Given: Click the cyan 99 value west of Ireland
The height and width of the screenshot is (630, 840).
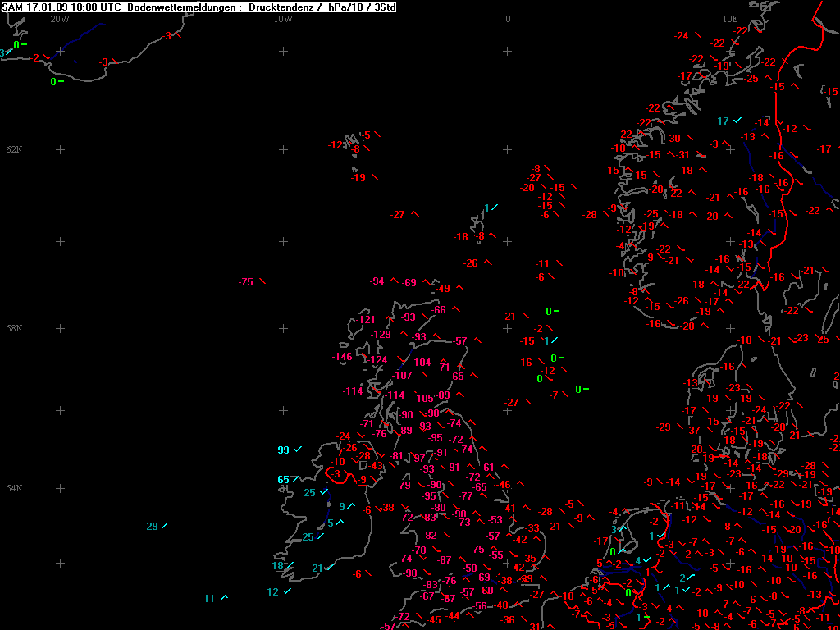Looking at the screenshot, I should (283, 450).
